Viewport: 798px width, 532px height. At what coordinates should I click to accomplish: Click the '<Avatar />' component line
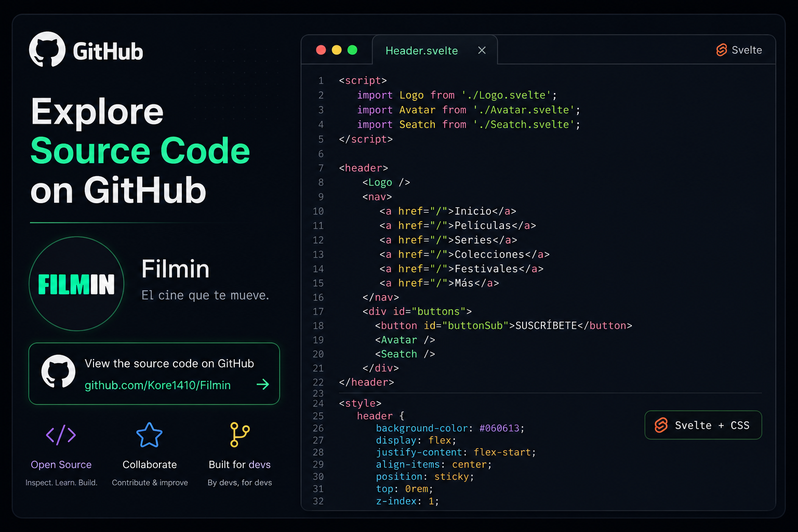coord(405,340)
